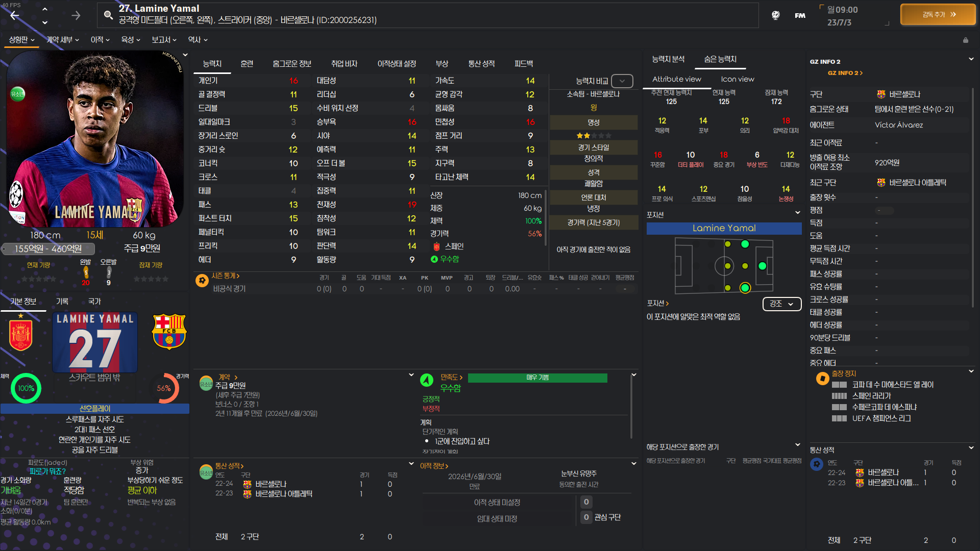Click the padlock icon
This screenshot has height=551, width=980.
coord(965,40)
